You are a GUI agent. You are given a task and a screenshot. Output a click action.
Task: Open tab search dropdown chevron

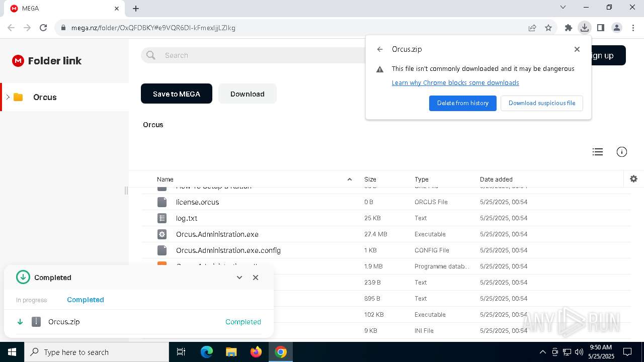coord(563,7)
